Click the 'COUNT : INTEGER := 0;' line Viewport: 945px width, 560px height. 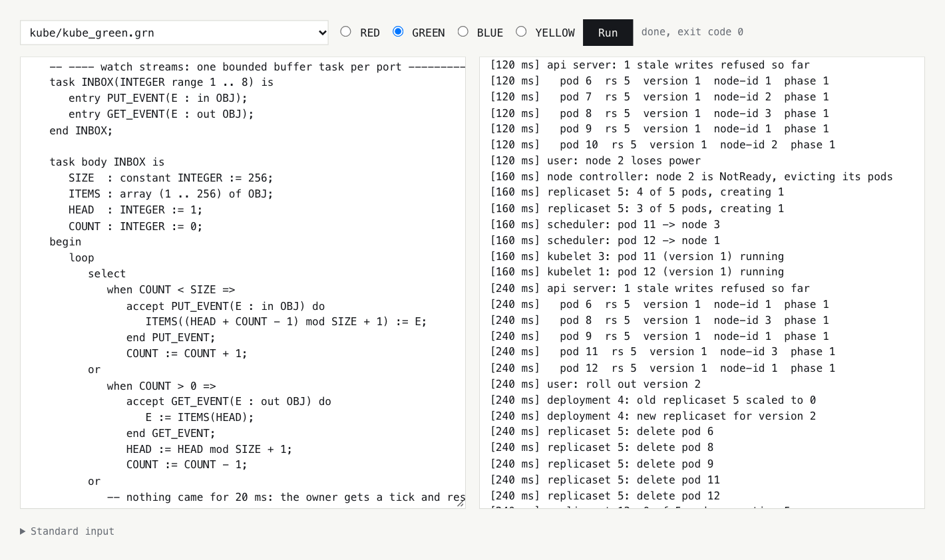coord(136,226)
